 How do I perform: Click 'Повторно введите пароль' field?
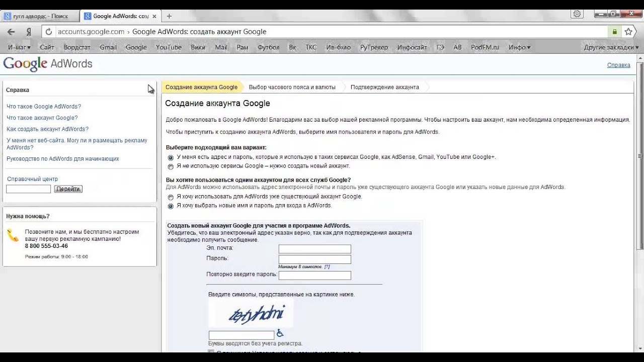(315, 276)
